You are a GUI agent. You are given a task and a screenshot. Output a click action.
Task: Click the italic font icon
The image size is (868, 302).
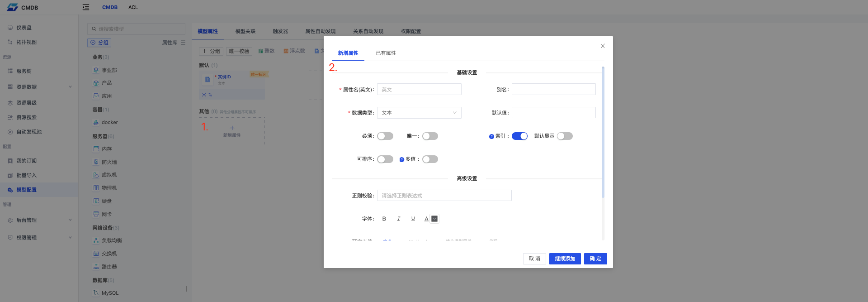coord(398,219)
